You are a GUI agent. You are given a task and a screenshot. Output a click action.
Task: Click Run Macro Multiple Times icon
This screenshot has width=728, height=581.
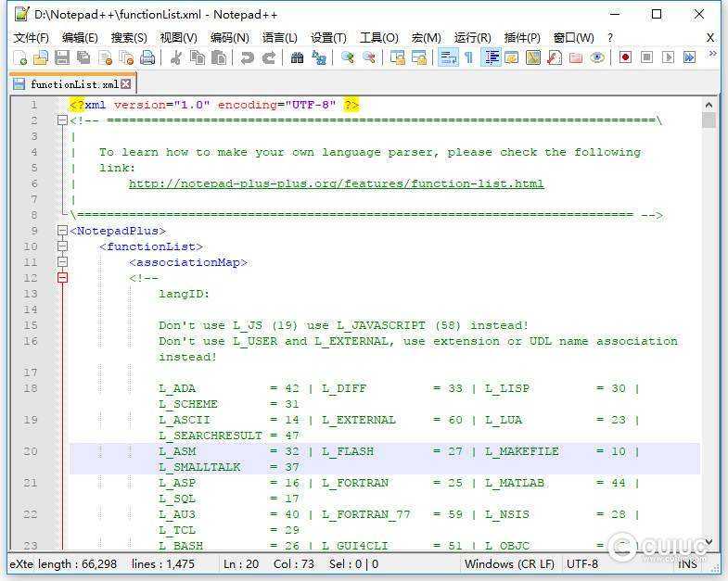click(689, 57)
